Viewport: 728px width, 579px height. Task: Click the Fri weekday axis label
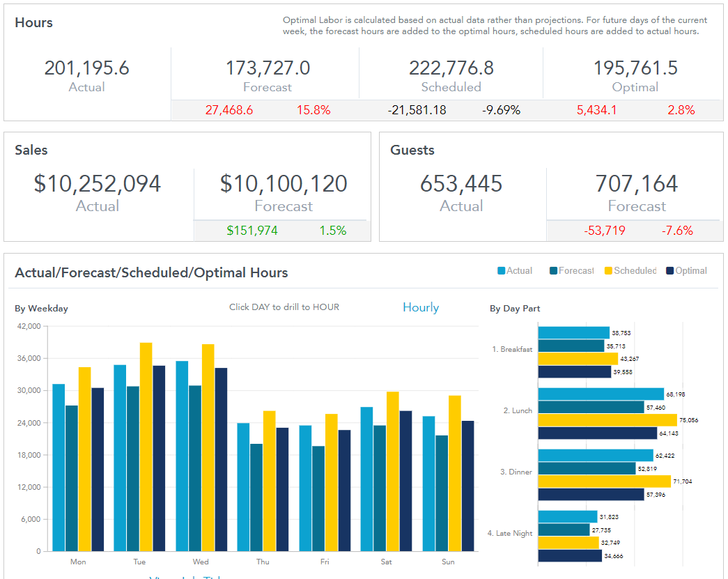(325, 562)
